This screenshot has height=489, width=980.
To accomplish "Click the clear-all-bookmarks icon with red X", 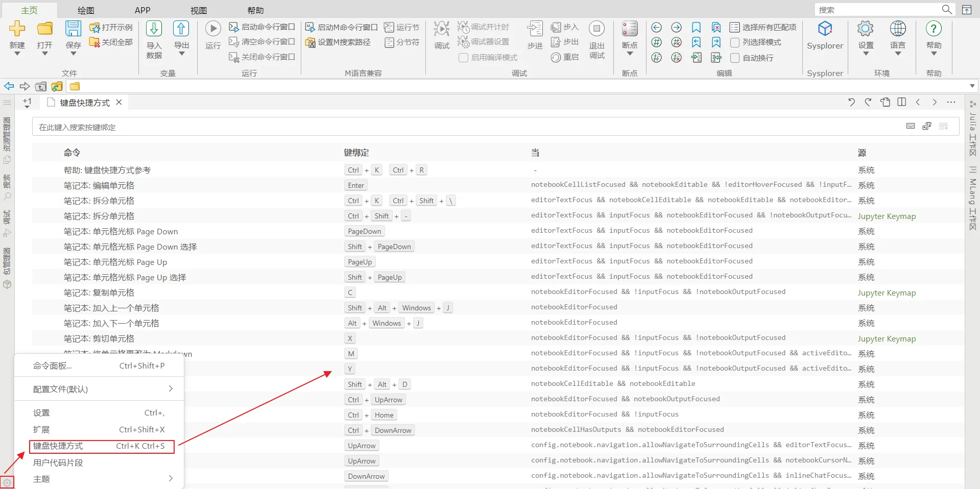I will click(716, 27).
